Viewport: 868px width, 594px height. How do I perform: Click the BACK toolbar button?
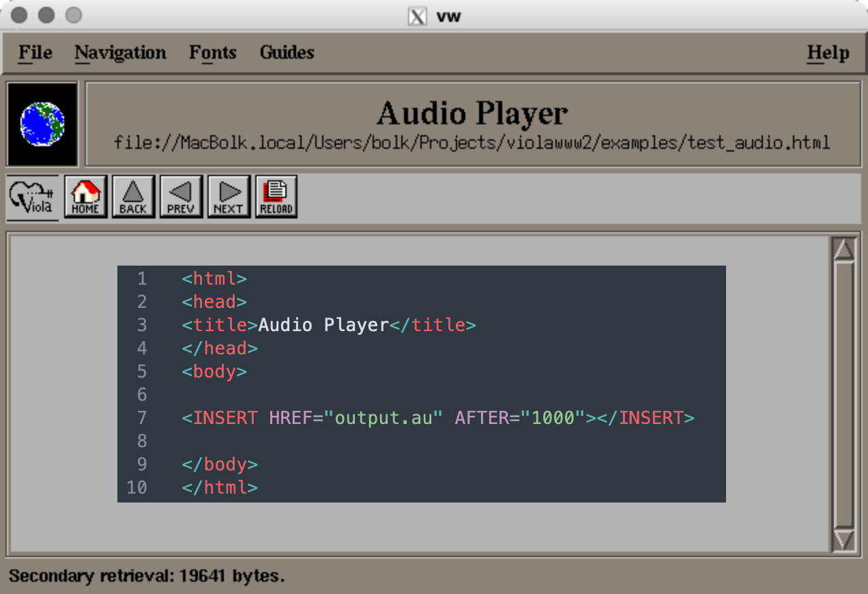pos(133,197)
